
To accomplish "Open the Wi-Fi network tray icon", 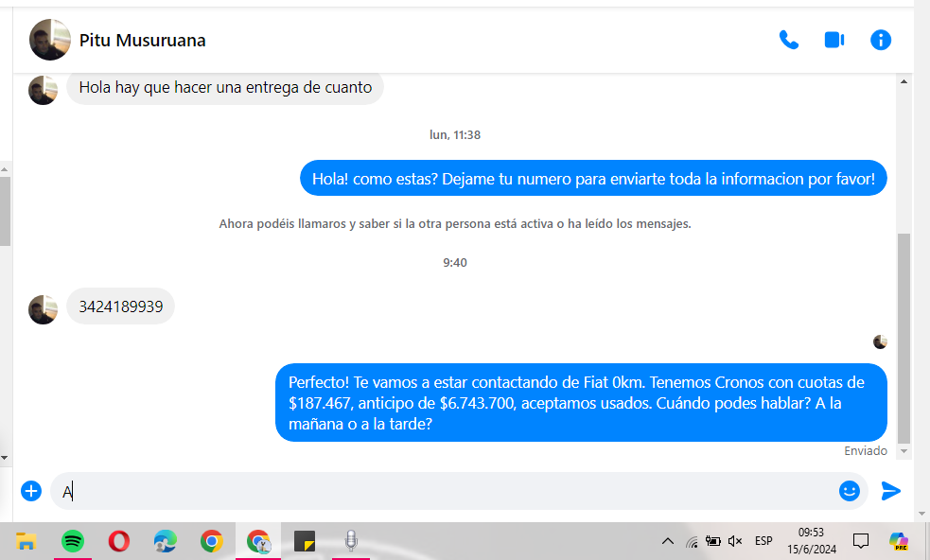I will click(692, 541).
